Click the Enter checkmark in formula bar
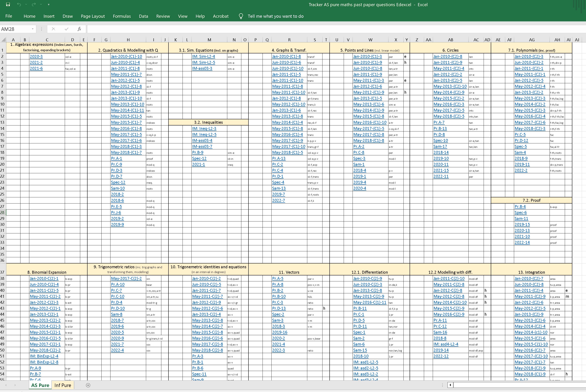This screenshot has width=586, height=392. point(66,29)
